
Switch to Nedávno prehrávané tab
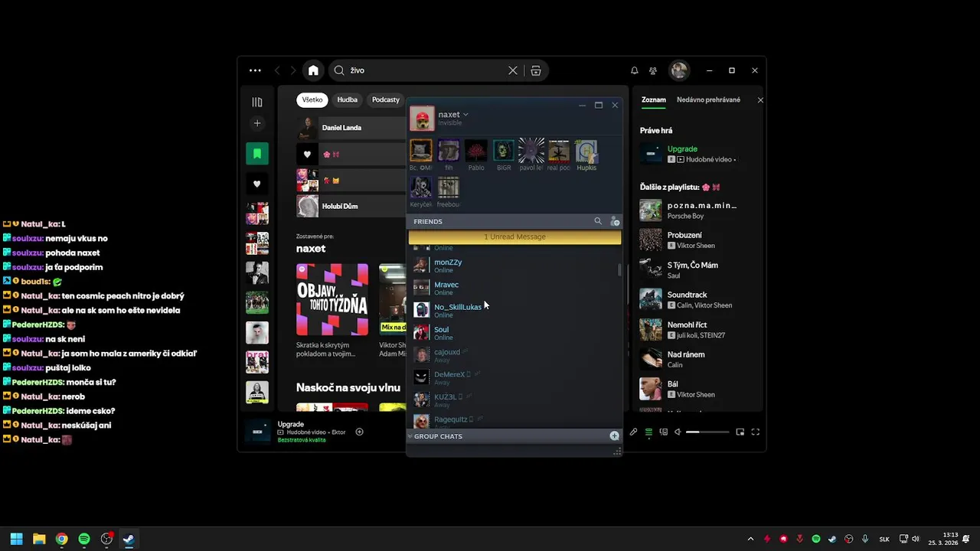(x=708, y=99)
